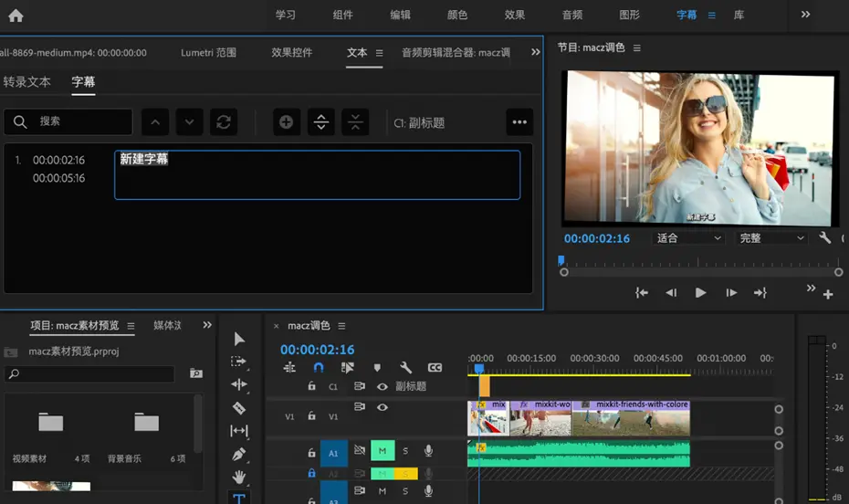
Task: Click Go to In point button
Action: [642, 293]
